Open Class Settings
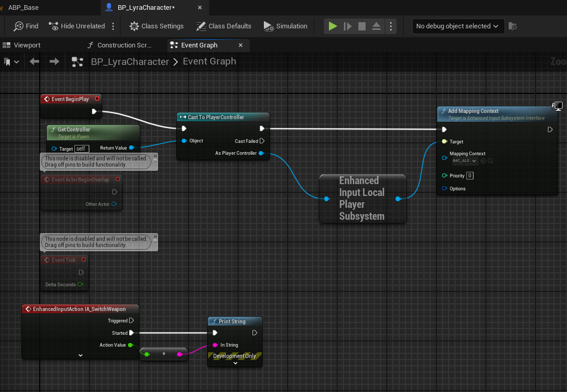 click(156, 26)
